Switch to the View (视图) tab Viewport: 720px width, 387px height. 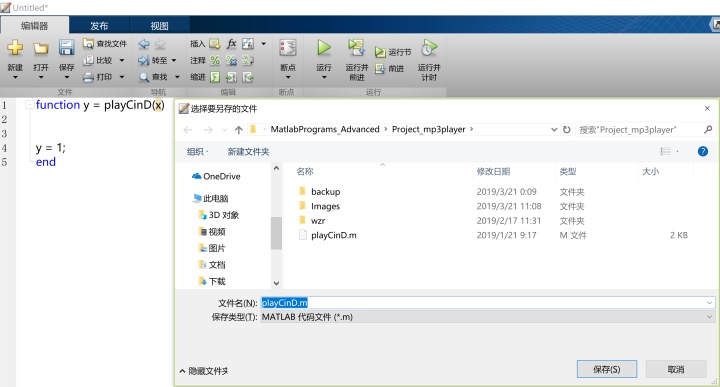[x=159, y=26]
